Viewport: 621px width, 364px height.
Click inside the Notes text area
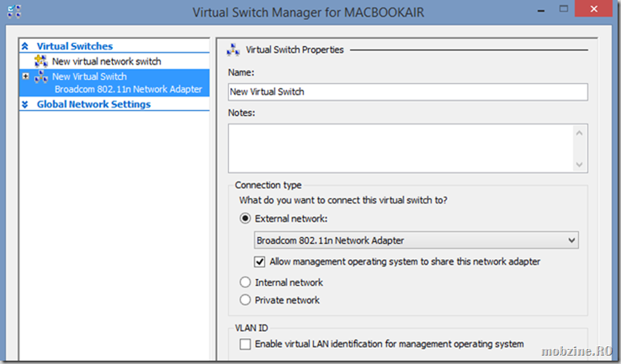point(401,148)
